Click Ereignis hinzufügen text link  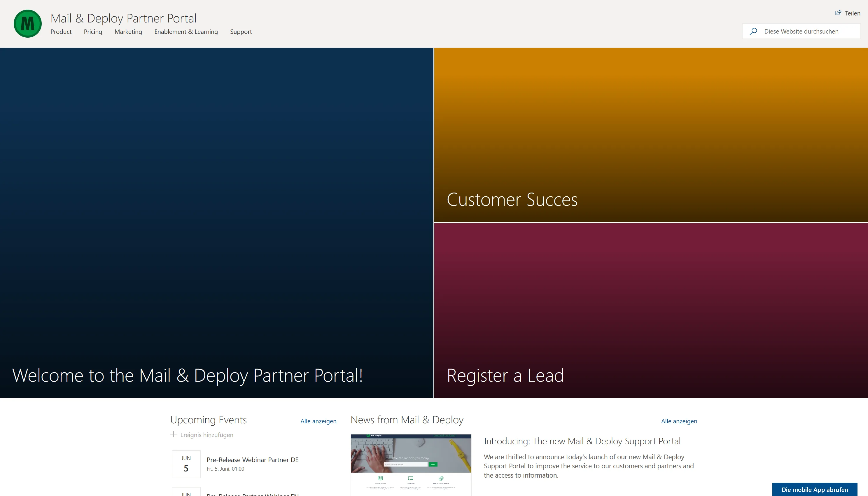[x=207, y=435]
